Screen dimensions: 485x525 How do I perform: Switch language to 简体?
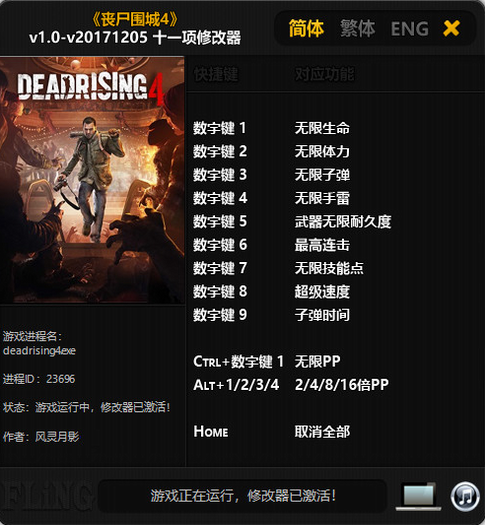pyautogui.click(x=306, y=28)
